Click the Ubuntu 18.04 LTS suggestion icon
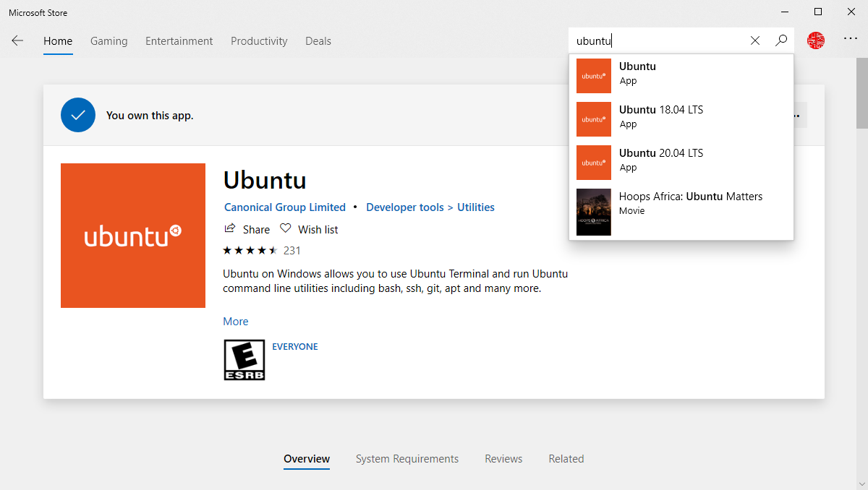This screenshot has width=868, height=490. coord(594,119)
